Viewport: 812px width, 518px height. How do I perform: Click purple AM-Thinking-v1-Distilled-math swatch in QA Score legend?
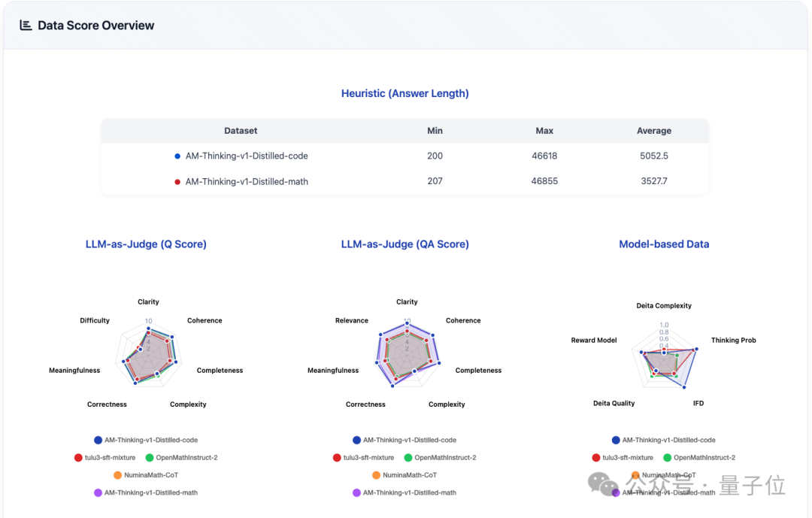(x=356, y=492)
